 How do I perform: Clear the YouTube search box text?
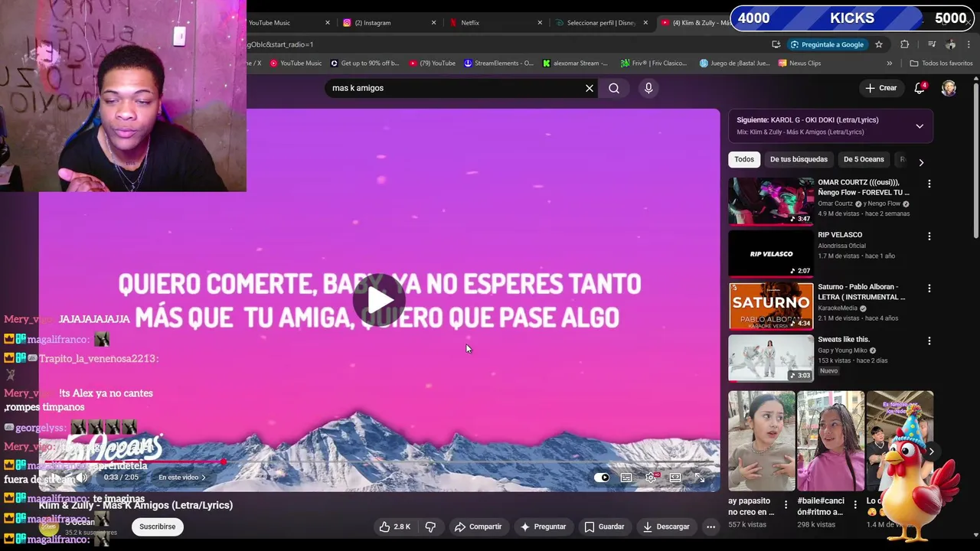click(x=590, y=88)
